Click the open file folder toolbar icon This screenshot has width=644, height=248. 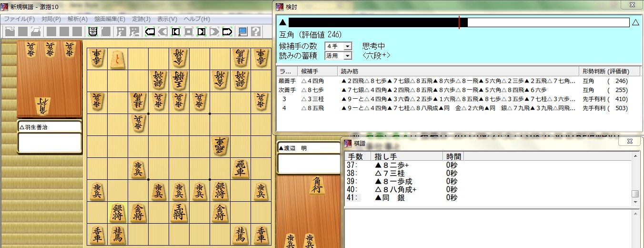pos(36,32)
